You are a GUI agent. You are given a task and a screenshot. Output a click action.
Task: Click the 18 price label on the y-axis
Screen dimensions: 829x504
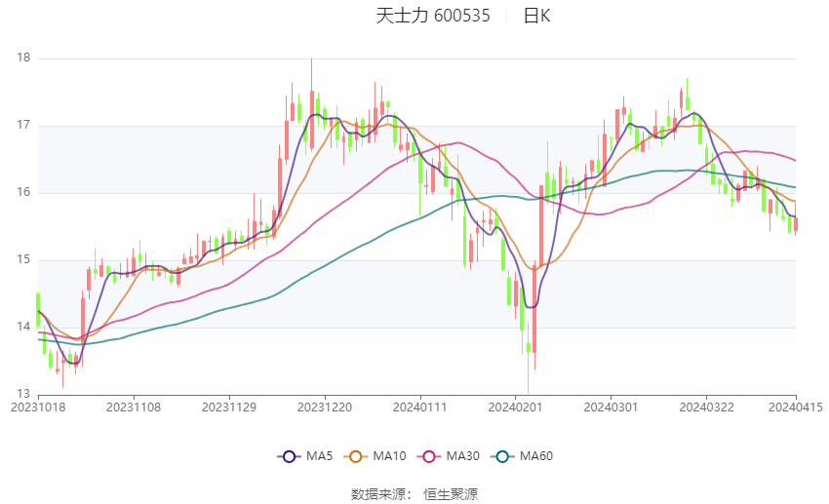click(x=23, y=58)
